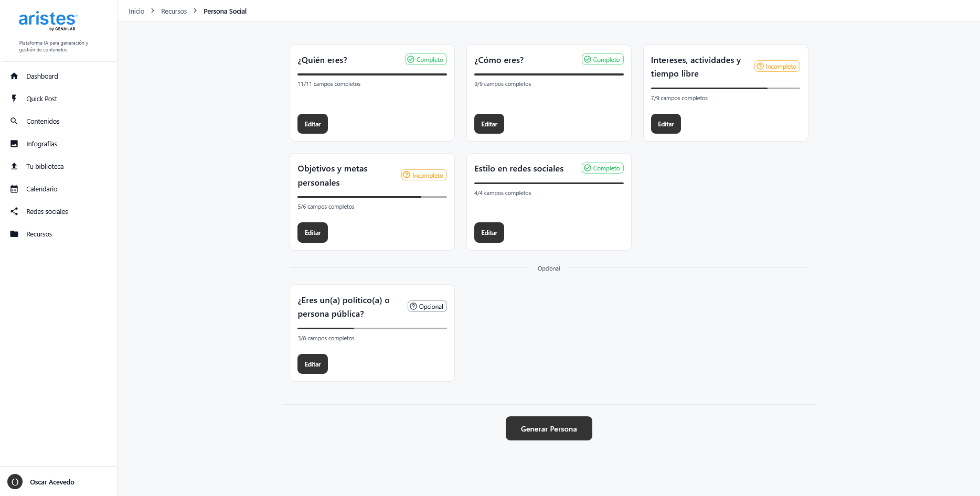Select Quick Post in sidebar menu

coord(42,99)
